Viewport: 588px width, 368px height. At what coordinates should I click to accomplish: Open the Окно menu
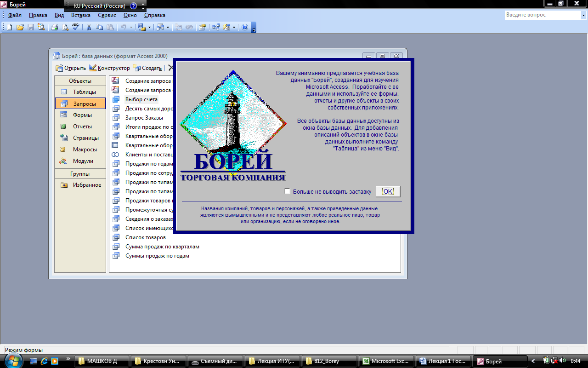pos(130,15)
